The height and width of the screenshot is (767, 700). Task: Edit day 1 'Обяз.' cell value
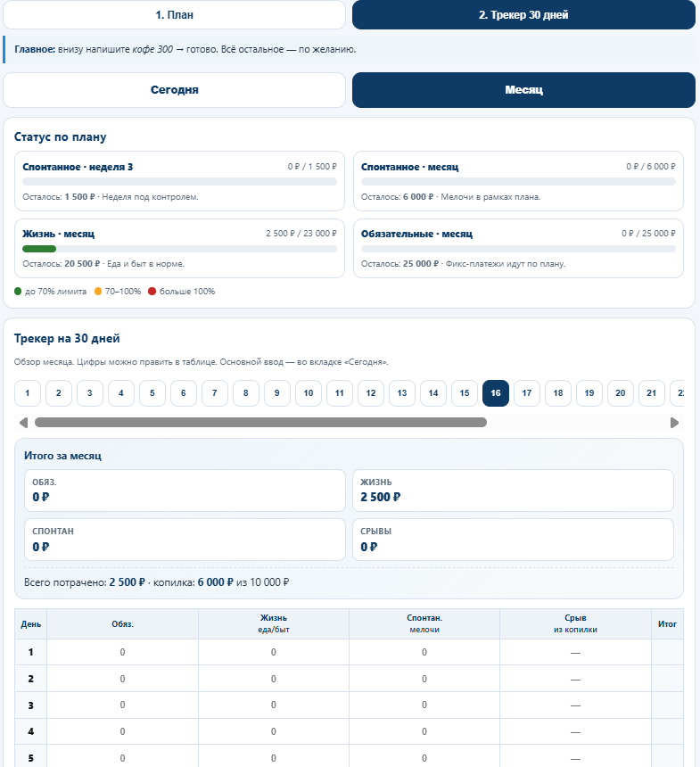(122, 652)
